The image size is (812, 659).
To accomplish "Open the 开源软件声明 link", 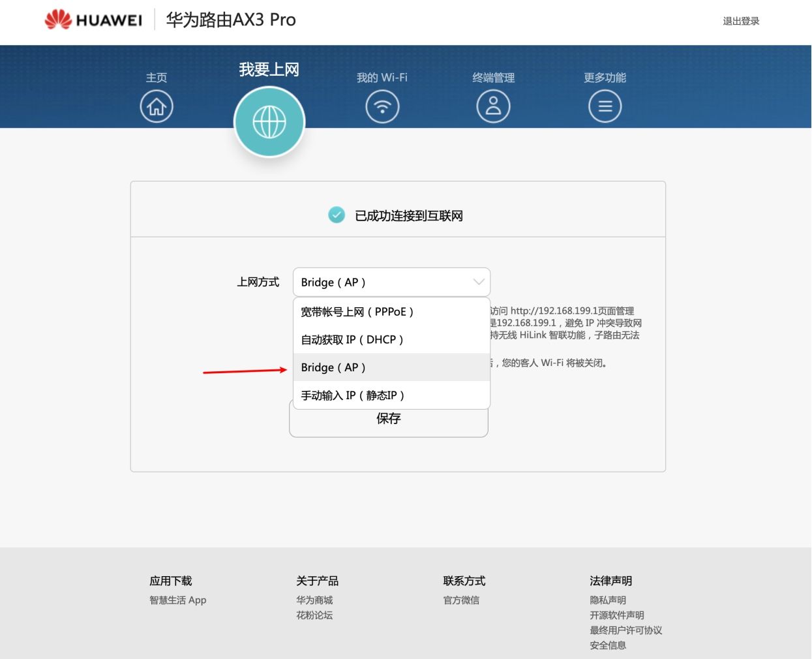I will point(617,615).
